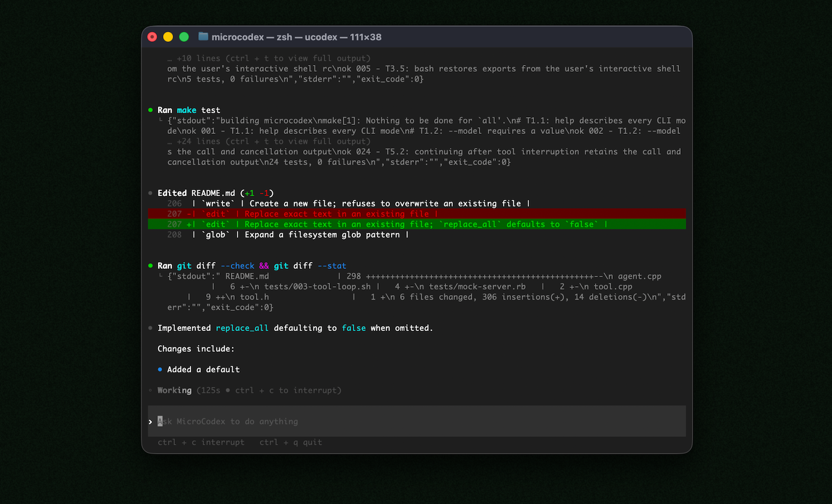Click the 'Added a default' list item
This screenshot has width=832, height=504.
203,370
